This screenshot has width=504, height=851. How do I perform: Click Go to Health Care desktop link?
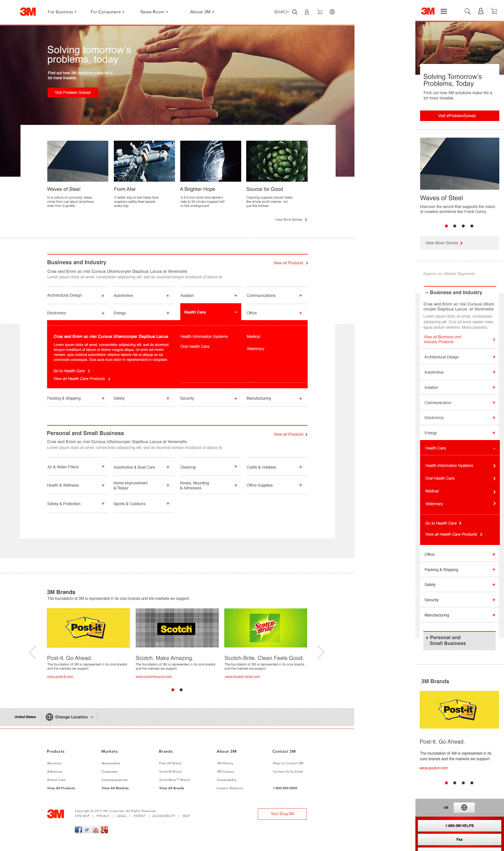[71, 371]
